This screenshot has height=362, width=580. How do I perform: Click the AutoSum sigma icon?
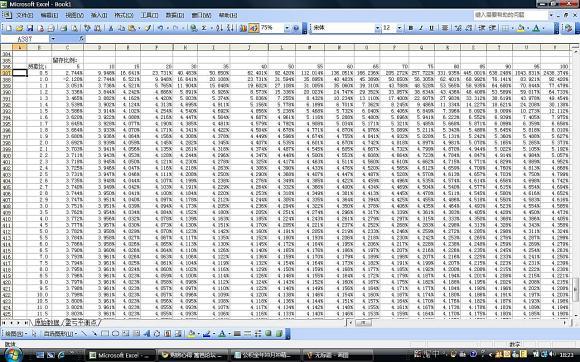[x=204, y=28]
